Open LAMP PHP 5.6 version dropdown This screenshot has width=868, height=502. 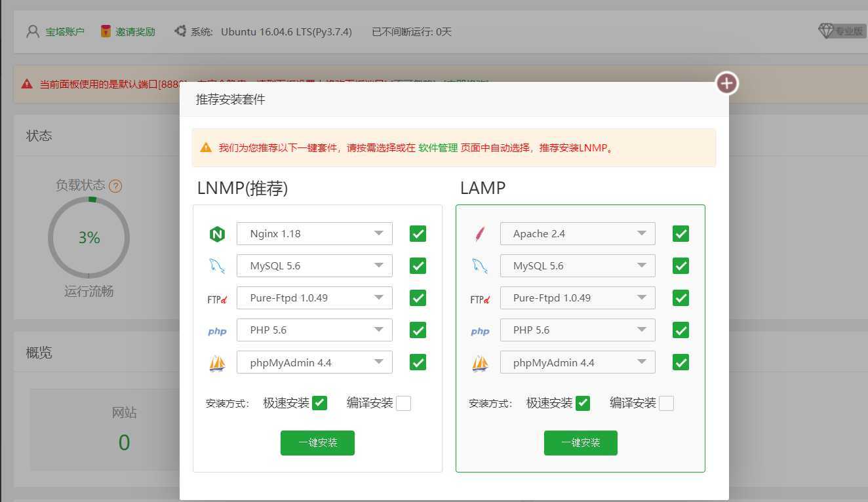578,330
